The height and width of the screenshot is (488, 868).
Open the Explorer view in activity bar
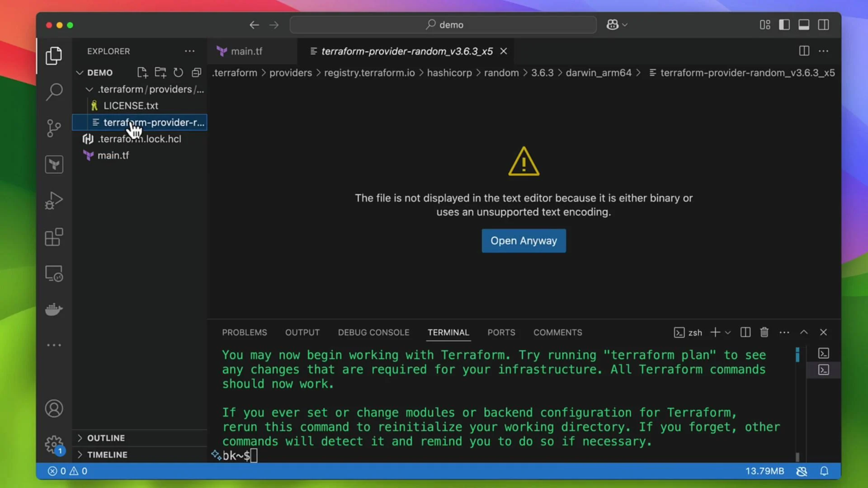[54, 56]
